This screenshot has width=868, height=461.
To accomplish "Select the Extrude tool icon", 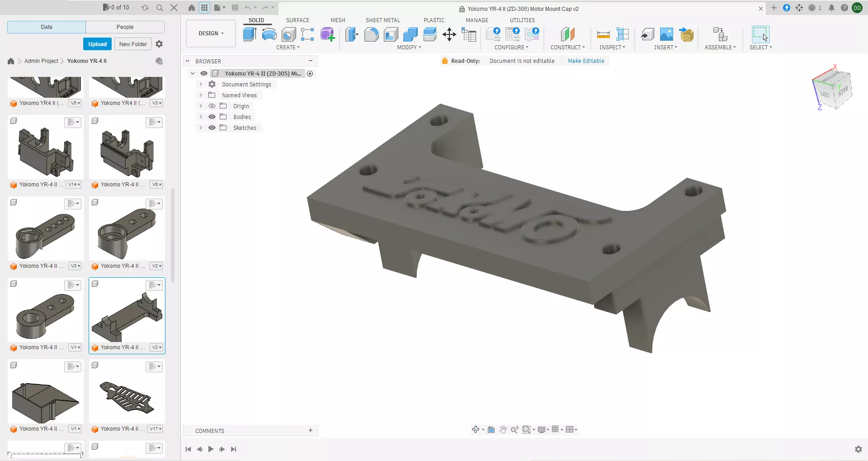I will tap(250, 34).
